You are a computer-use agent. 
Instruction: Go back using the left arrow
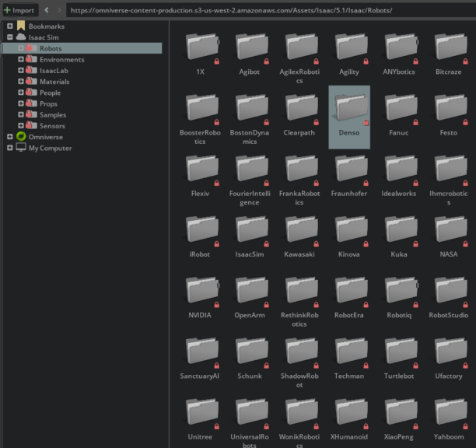[x=47, y=10]
